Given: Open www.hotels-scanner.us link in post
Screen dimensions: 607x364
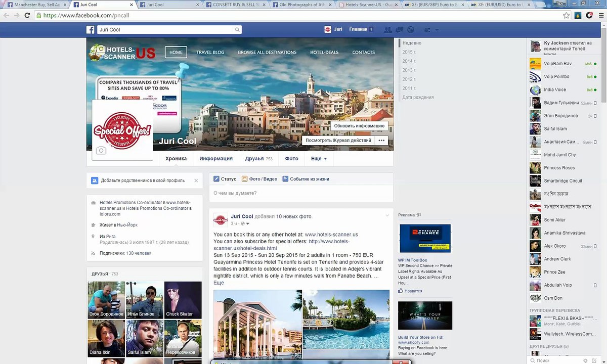Looking at the screenshot, I should 331,235.
